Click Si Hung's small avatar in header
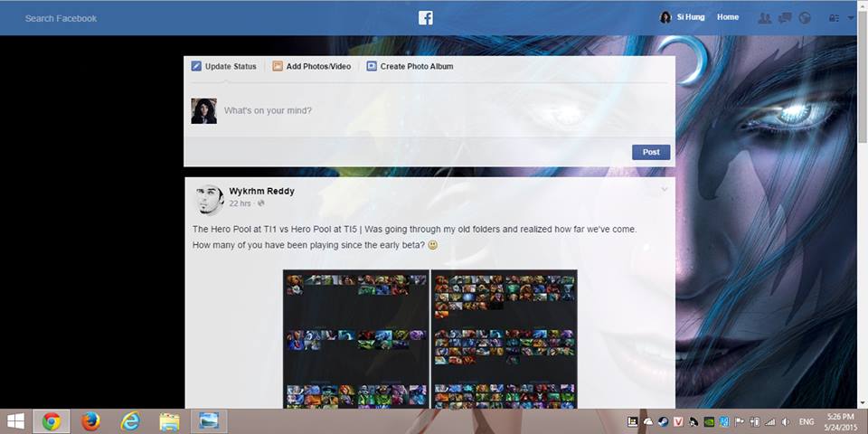The image size is (868, 434). [x=665, y=17]
